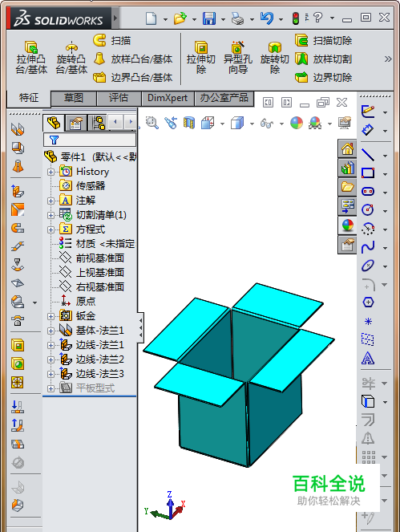Click the Section view icon

pyautogui.click(x=189, y=123)
